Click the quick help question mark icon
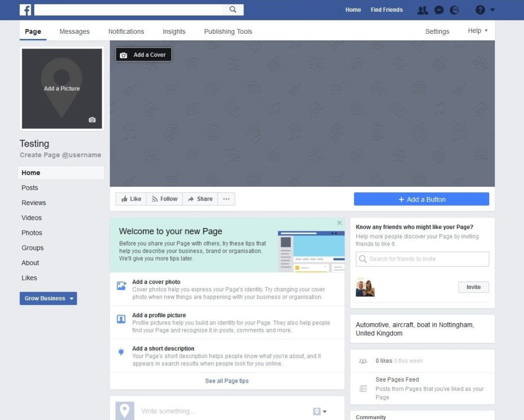Viewport: 524px width, 420px height. (x=480, y=10)
